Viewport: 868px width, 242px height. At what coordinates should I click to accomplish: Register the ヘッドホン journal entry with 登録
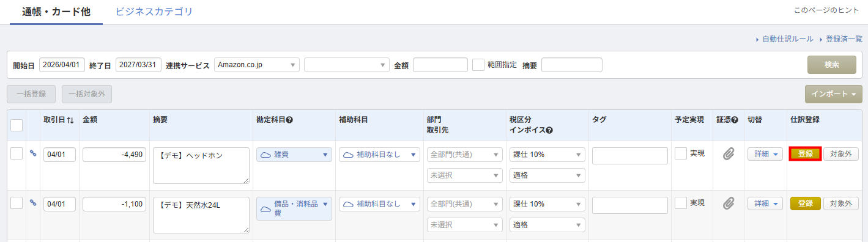(805, 154)
